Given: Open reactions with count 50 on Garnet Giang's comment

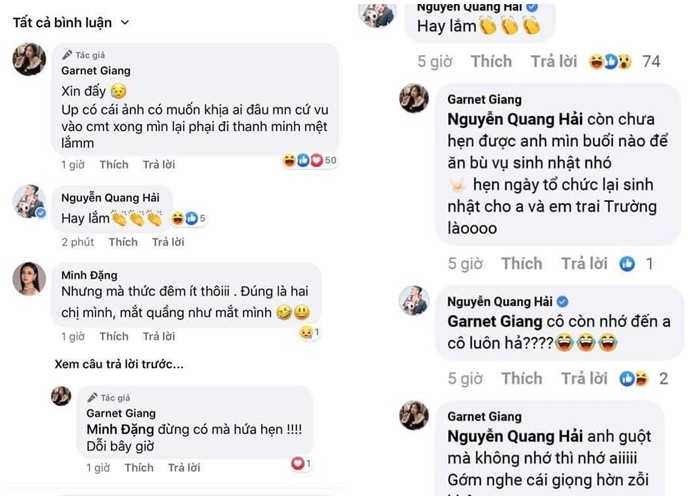Looking at the screenshot, I should [309, 160].
